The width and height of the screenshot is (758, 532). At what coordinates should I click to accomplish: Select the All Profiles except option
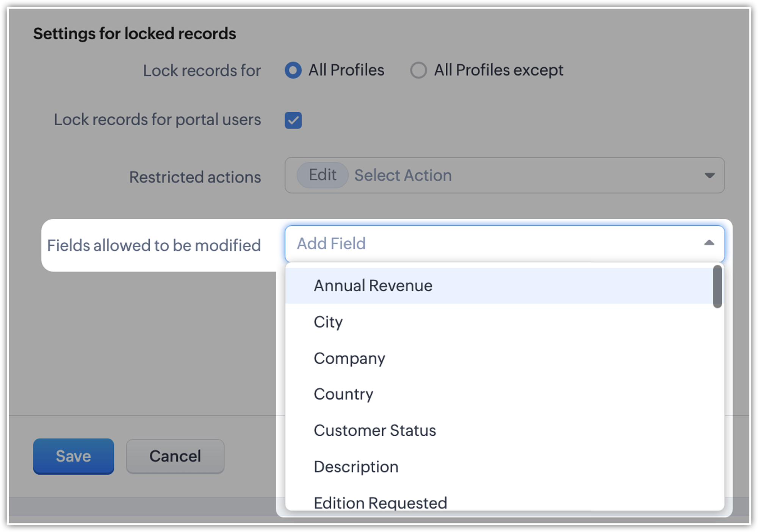(x=418, y=70)
